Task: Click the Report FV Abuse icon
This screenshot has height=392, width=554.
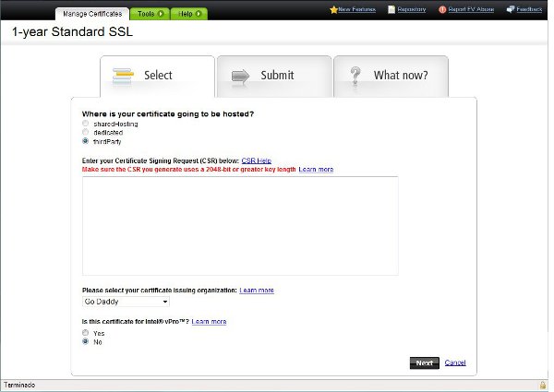Action: click(442, 9)
